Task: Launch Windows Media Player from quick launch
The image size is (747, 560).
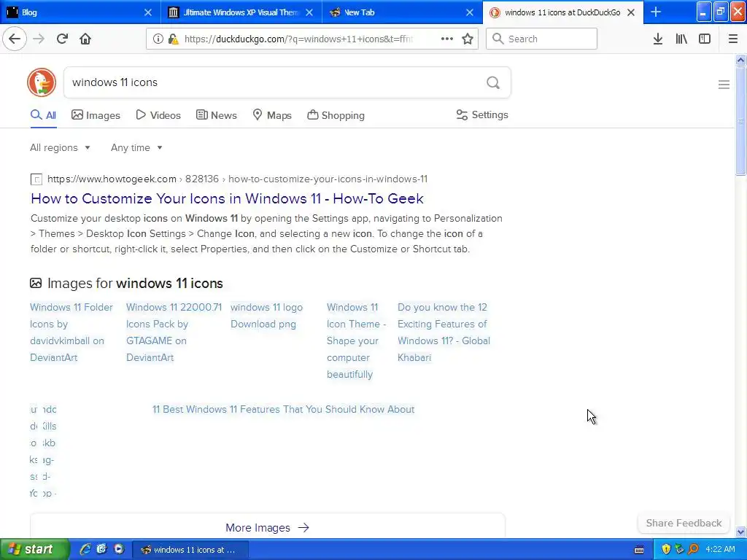Action: (119, 549)
